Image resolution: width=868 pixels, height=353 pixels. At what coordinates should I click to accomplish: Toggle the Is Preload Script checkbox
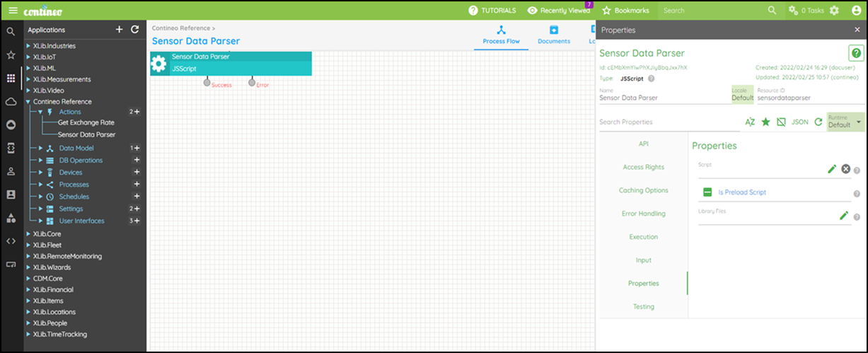pyautogui.click(x=707, y=192)
